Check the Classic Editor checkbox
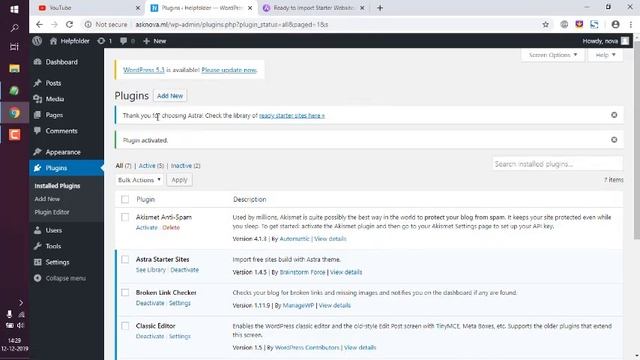Image resolution: width=640 pixels, height=360 pixels. click(x=125, y=326)
